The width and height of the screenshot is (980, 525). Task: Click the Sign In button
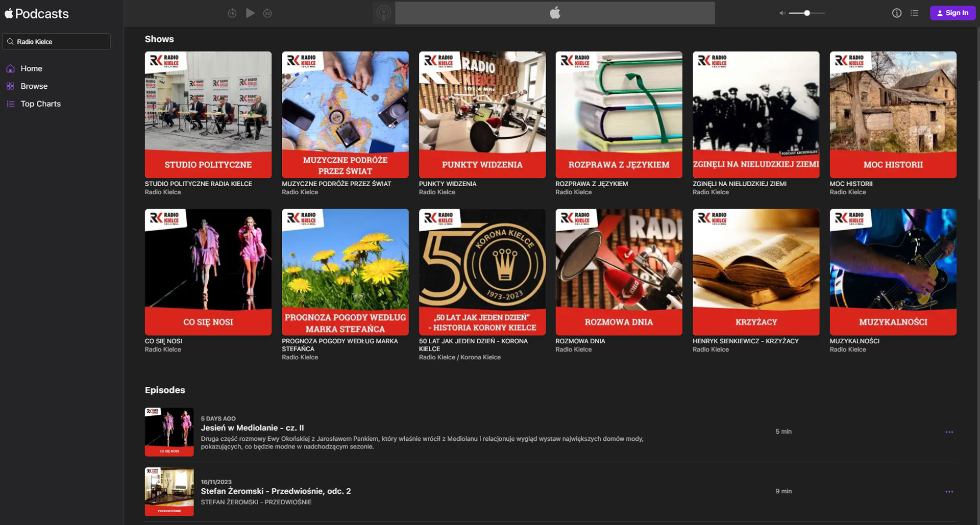[x=952, y=13]
